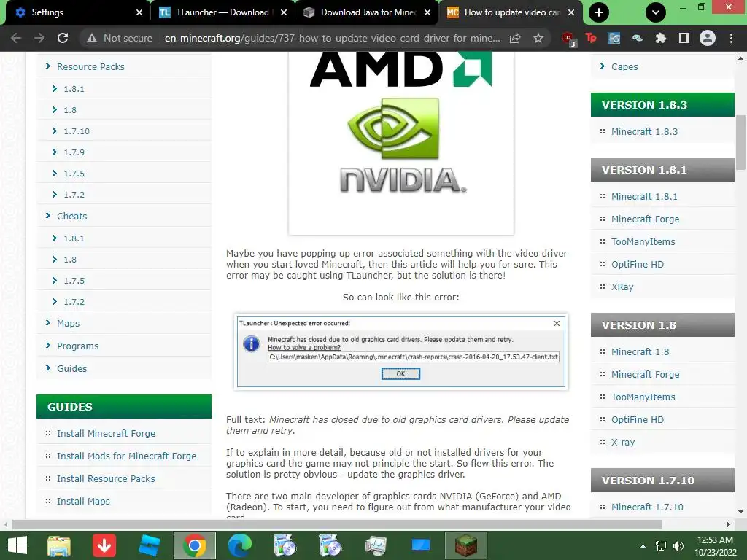The width and height of the screenshot is (747, 560).
Task: Click the vertical scrollbar thumb
Action: point(740,143)
